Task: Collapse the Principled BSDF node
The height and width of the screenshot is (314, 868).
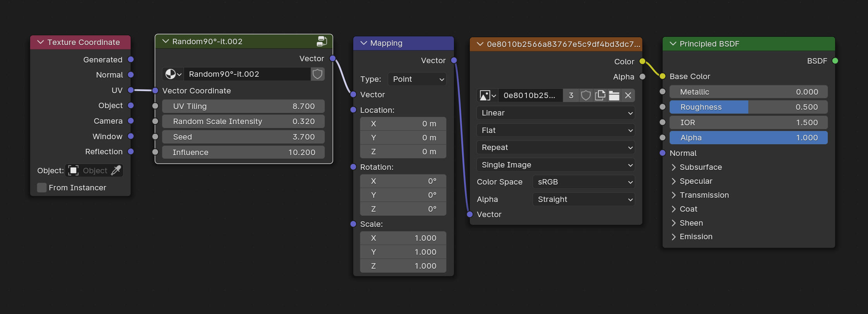Action: 673,44
